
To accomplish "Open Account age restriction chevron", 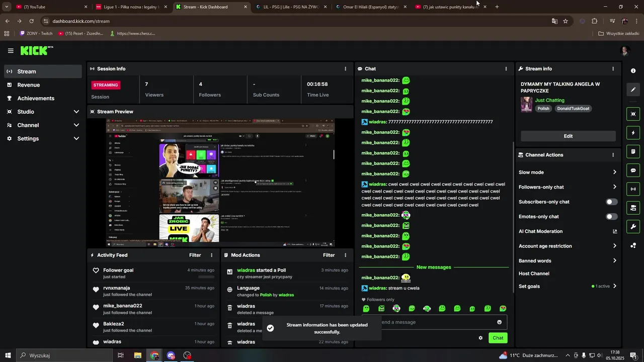I will (614, 246).
